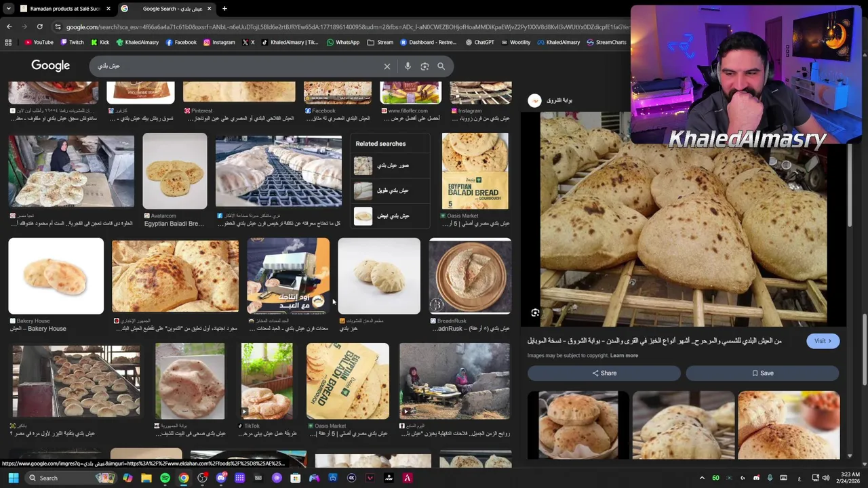Open the Wootility bookmark
This screenshot has height=488, width=868.
click(515, 42)
